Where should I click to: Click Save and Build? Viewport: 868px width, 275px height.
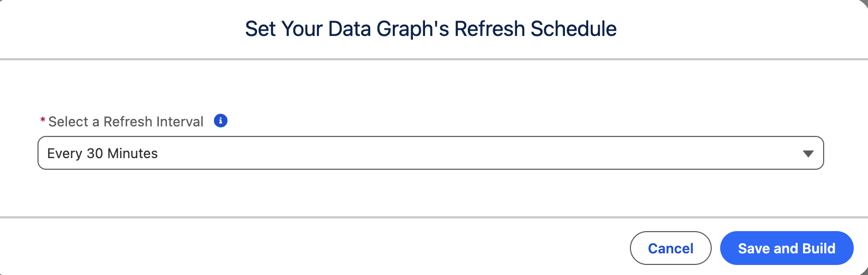[x=786, y=248]
